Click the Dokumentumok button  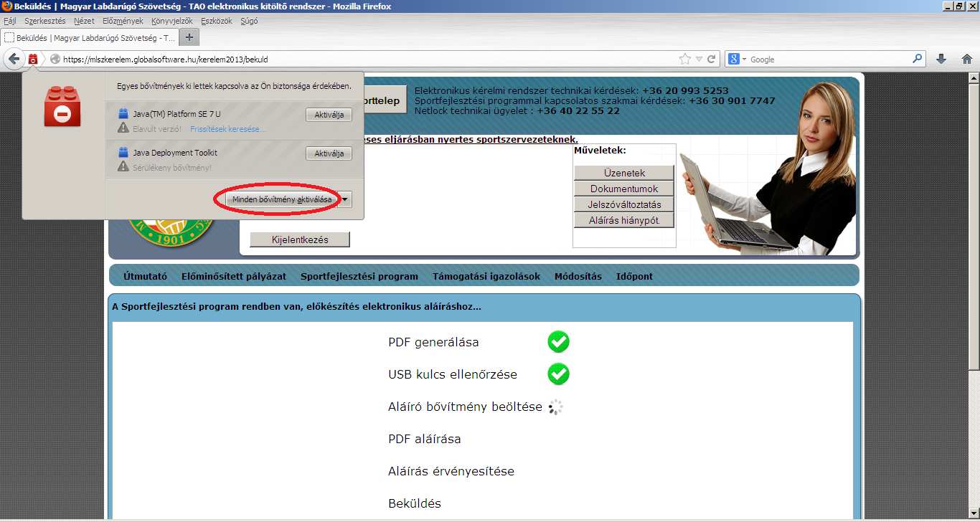pos(624,189)
